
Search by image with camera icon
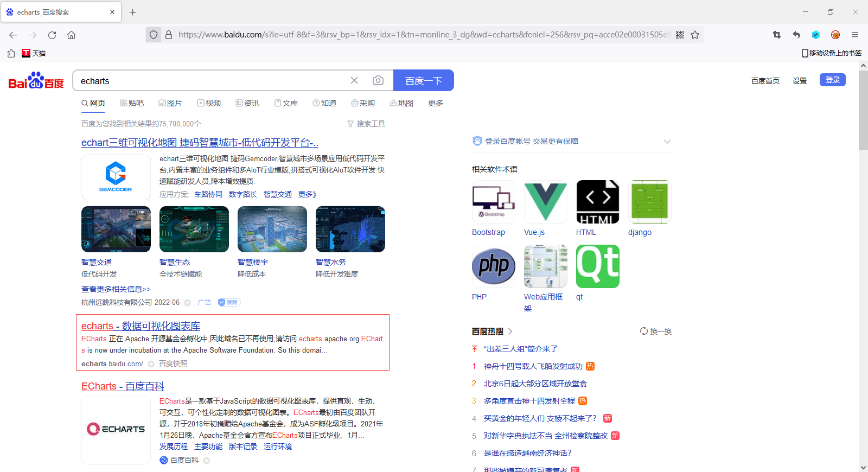click(x=378, y=80)
